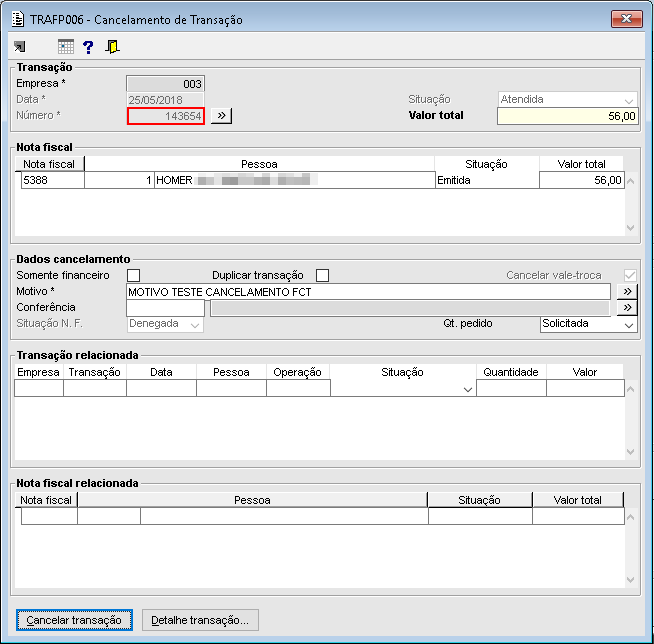Screen dimensions: 654x644
Task: Click Data column header in Transação relacionada
Action: [x=161, y=372]
